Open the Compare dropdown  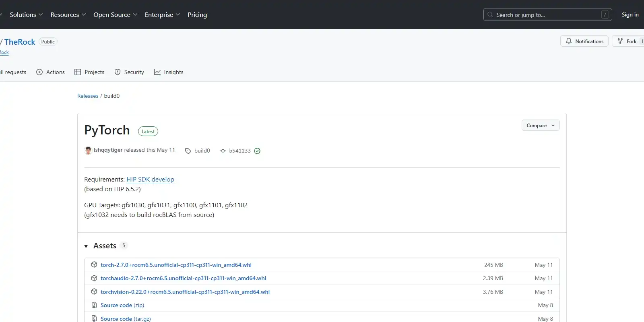540,126
